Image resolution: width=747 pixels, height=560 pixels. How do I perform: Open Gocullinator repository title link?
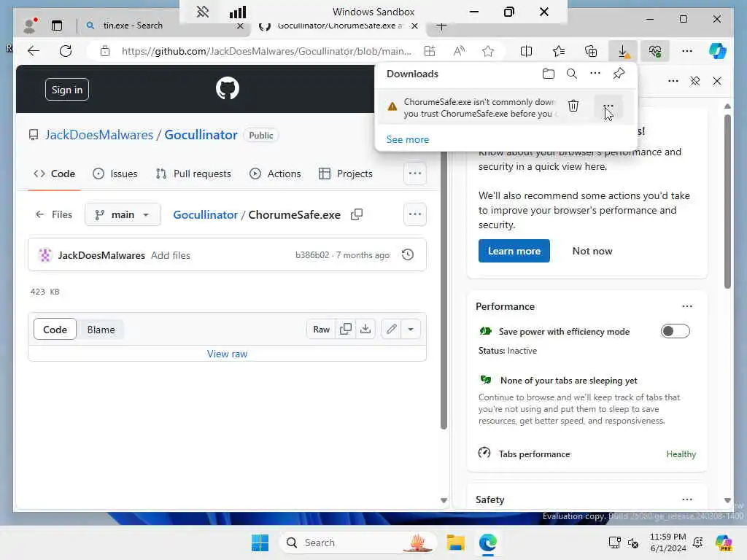click(x=201, y=135)
